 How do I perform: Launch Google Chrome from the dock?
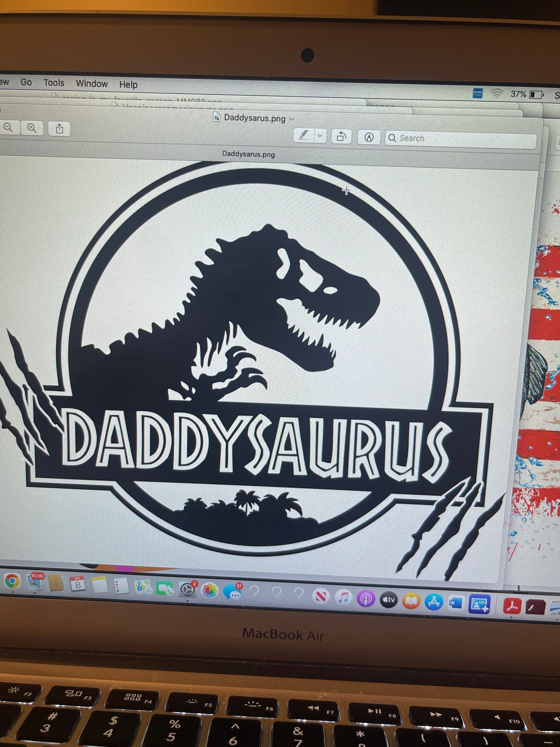click(x=12, y=581)
